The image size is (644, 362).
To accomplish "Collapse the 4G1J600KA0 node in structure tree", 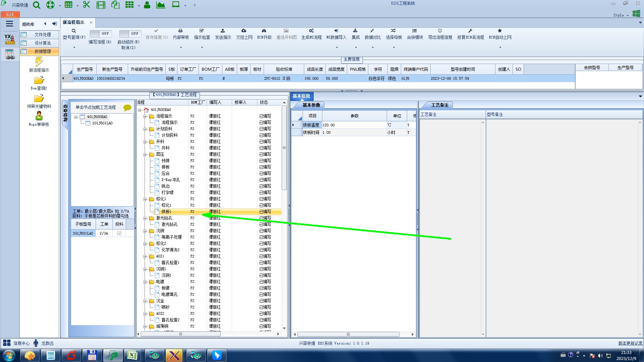I will pos(76,117).
